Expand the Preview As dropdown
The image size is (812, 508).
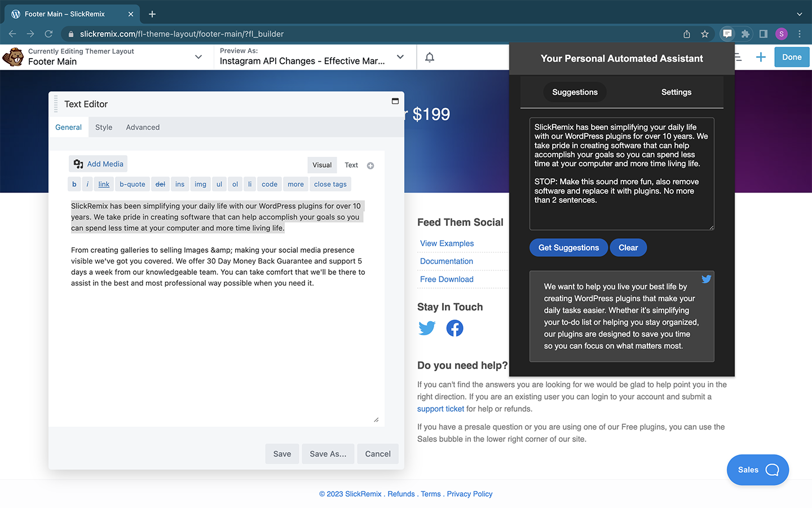pyautogui.click(x=400, y=57)
